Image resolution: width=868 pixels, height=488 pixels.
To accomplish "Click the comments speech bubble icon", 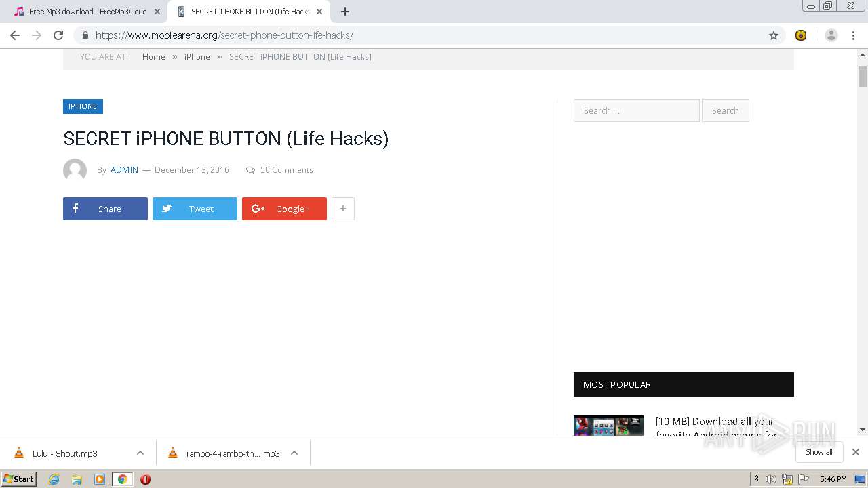I will [250, 170].
